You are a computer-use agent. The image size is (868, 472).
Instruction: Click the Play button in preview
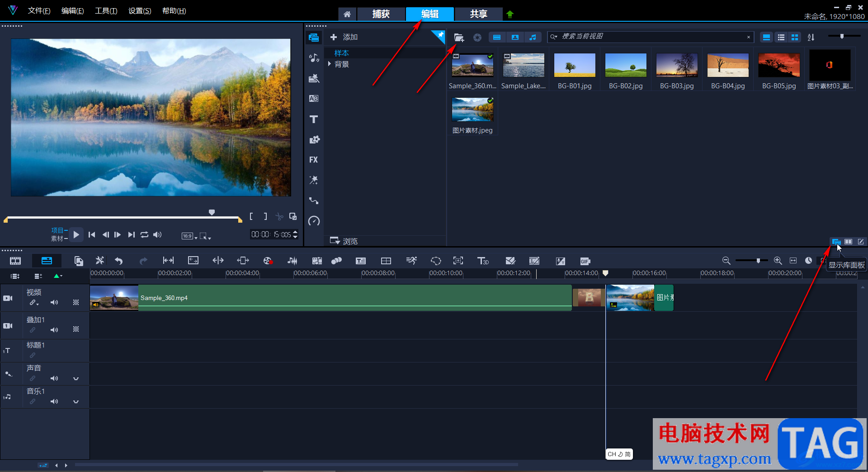76,234
